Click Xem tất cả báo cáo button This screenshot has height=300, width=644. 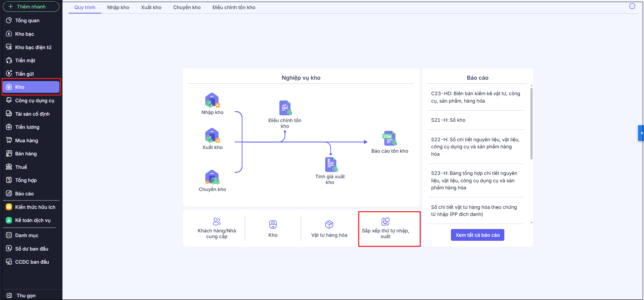click(x=477, y=235)
